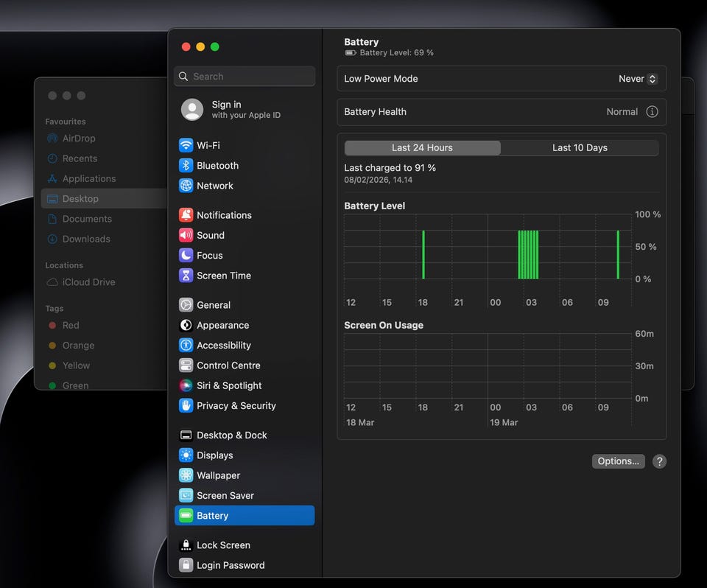Click the Wi-Fi icon in sidebar
The height and width of the screenshot is (588, 707).
tap(186, 146)
